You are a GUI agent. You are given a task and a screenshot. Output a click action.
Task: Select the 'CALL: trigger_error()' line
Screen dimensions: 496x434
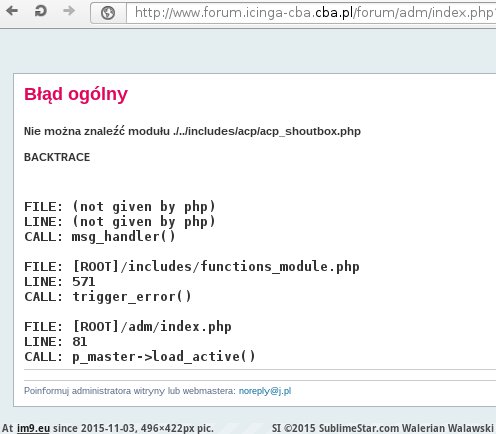[108, 297]
